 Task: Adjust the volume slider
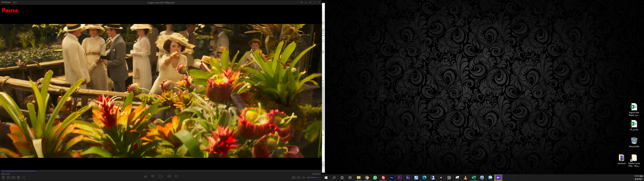tap(315, 177)
